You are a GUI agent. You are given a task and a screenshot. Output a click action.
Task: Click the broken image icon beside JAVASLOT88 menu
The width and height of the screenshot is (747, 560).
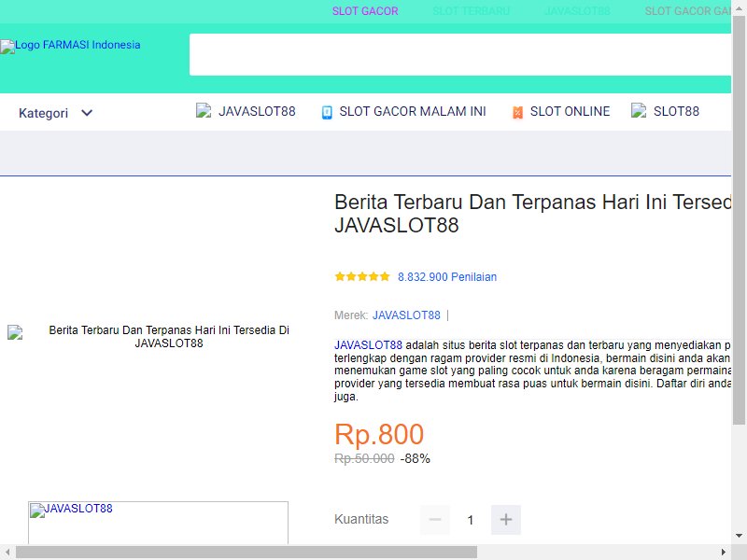pyautogui.click(x=204, y=111)
